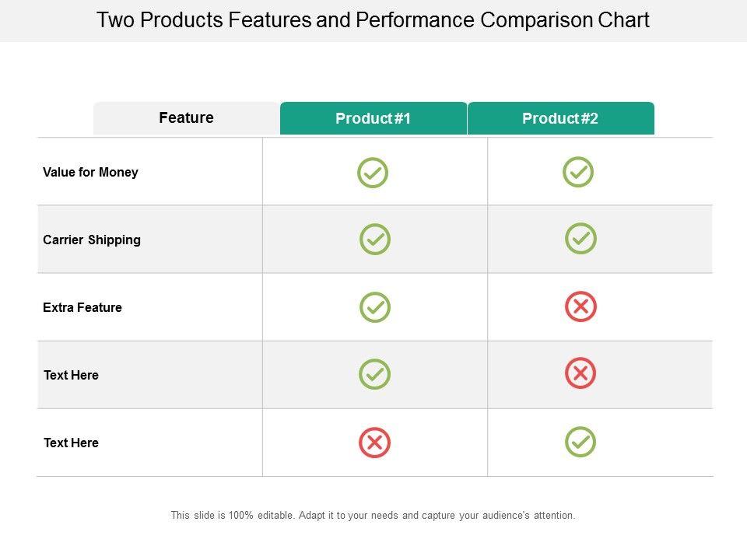Select the first Text Here label
This screenshot has width=747, height=560.
[71, 375]
